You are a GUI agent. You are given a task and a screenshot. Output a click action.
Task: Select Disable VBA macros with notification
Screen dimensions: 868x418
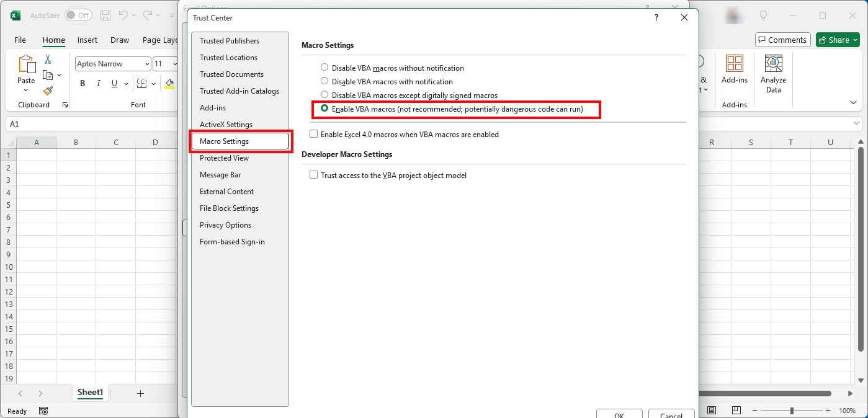[324, 81]
